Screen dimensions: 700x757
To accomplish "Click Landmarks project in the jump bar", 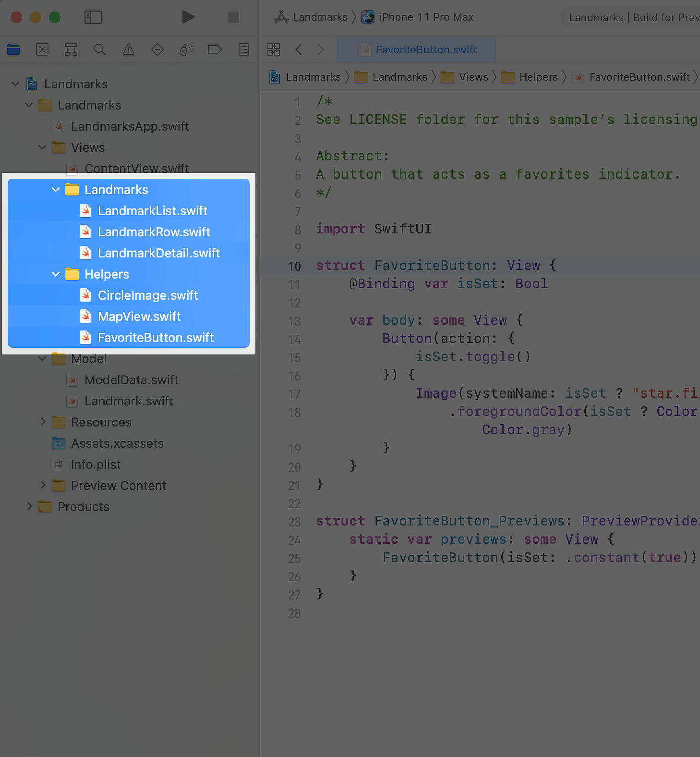I will point(305,77).
